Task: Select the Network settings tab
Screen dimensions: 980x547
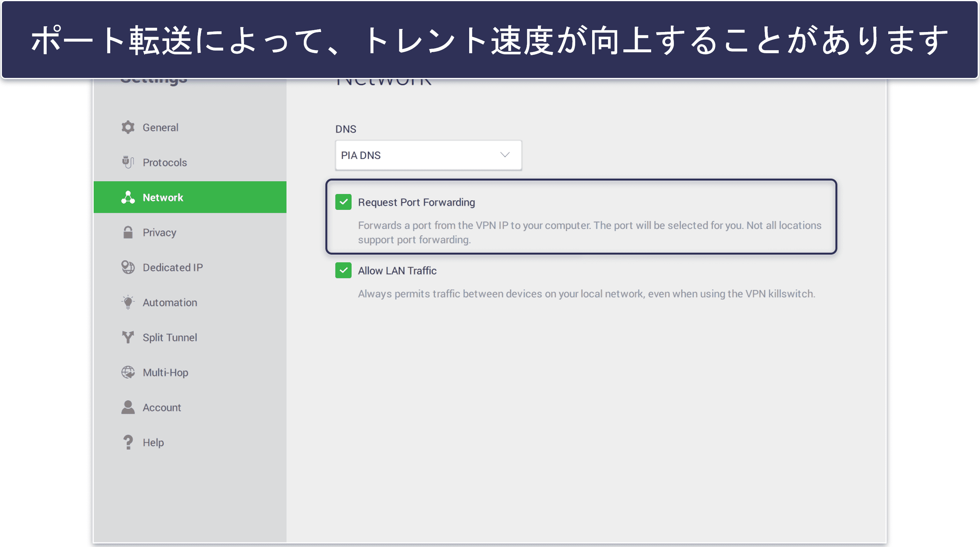Action: (190, 197)
